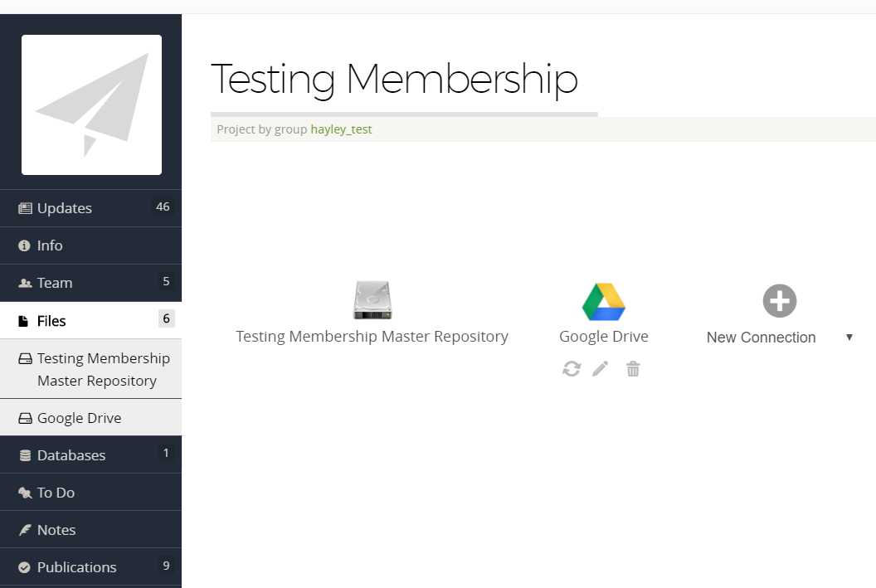Select Google Drive in the sidebar
This screenshot has width=876, height=588.
click(x=79, y=418)
